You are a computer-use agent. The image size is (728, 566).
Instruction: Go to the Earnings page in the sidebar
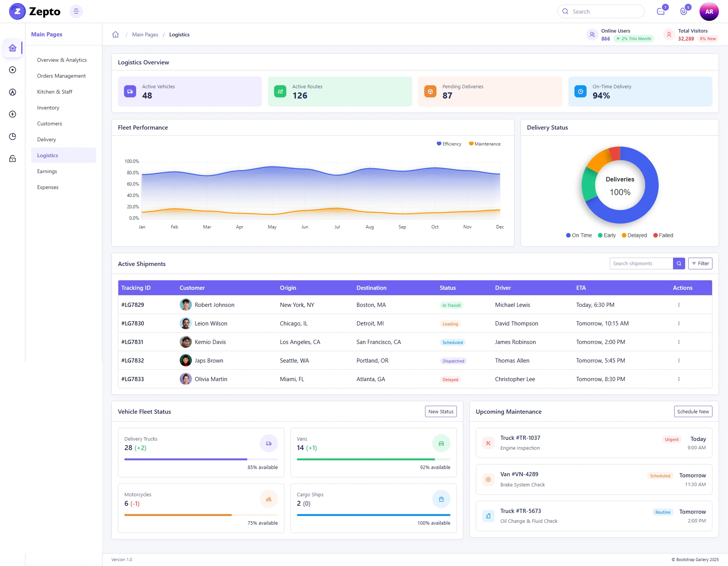click(47, 171)
